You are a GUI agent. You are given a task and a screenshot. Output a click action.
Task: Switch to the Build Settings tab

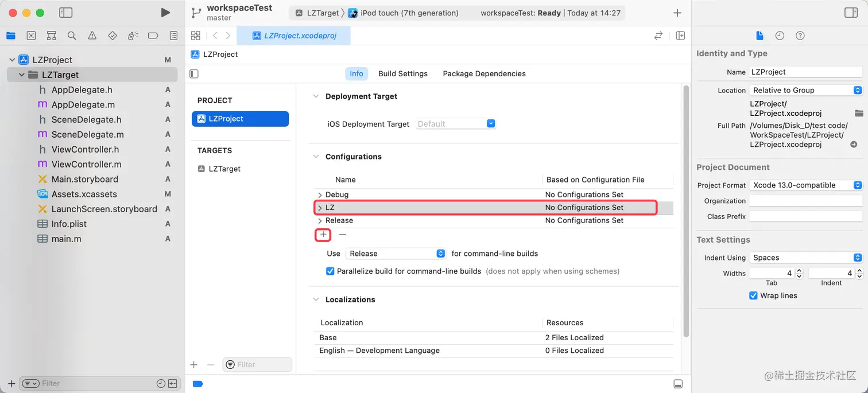coord(403,73)
